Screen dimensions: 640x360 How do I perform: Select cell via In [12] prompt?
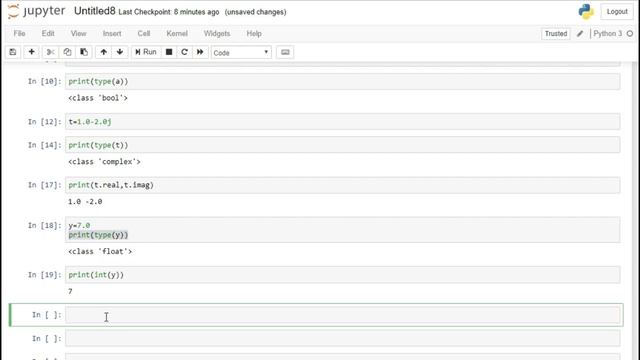(x=44, y=121)
